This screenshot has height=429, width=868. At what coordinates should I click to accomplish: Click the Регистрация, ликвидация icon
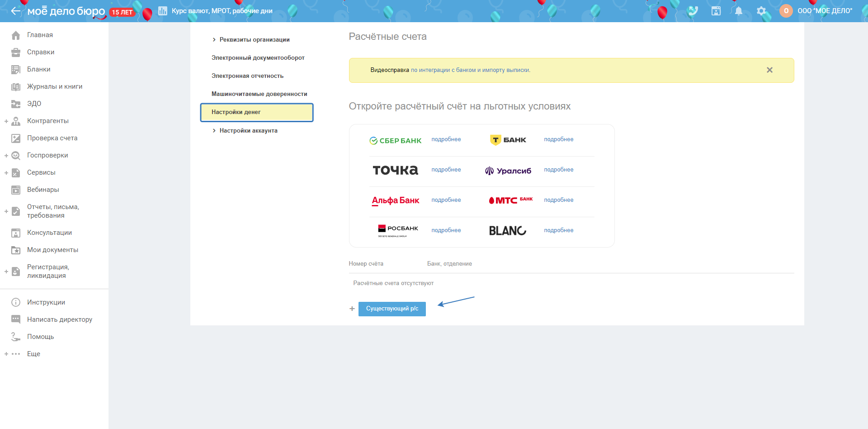pos(16,271)
